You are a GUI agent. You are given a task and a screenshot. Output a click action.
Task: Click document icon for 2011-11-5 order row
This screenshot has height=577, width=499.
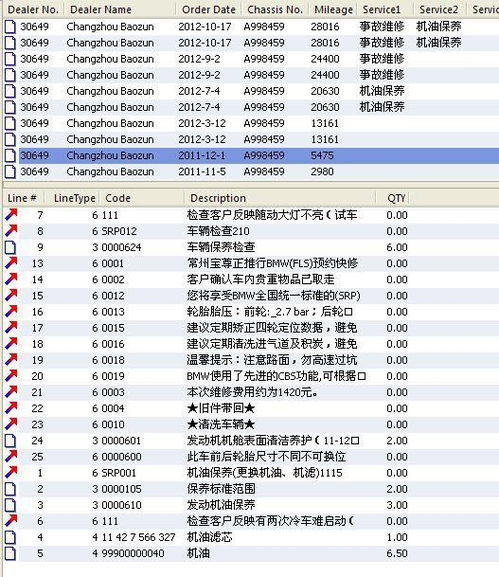[x=10, y=172]
